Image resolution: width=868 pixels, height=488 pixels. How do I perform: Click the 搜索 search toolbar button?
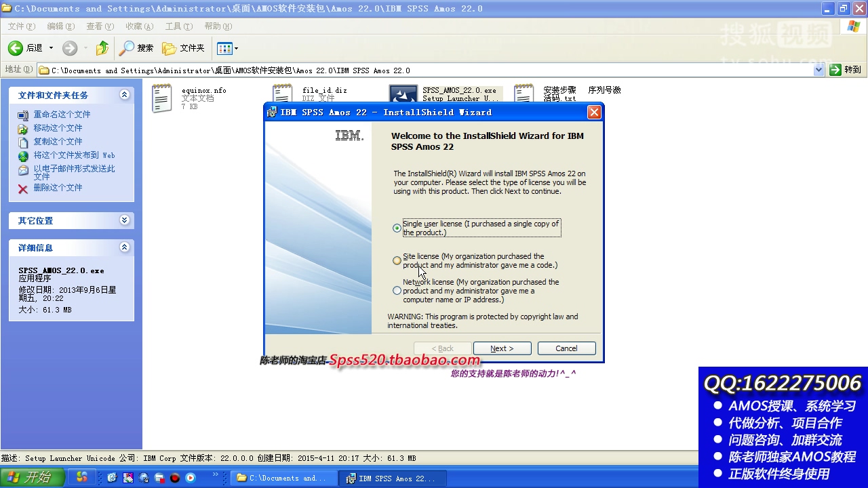click(x=136, y=48)
